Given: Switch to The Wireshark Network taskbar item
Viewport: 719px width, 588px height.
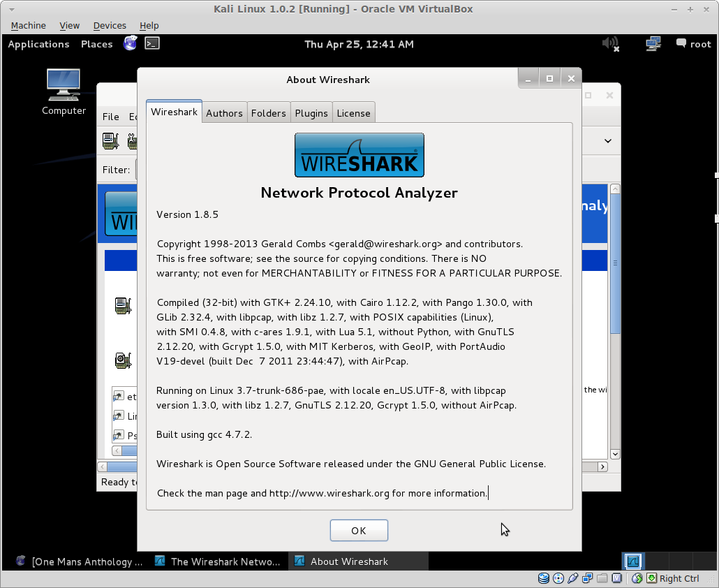Looking at the screenshot, I should coord(217,561).
